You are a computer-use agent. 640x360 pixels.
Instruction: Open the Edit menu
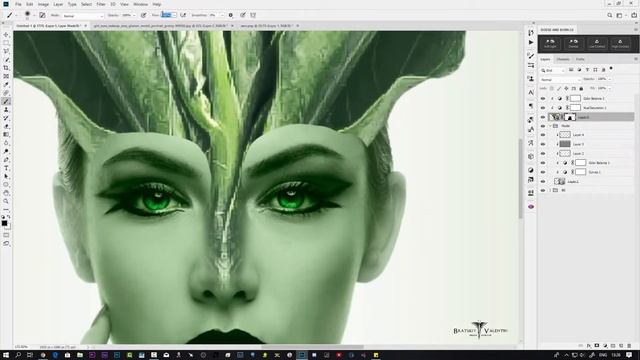(30, 4)
